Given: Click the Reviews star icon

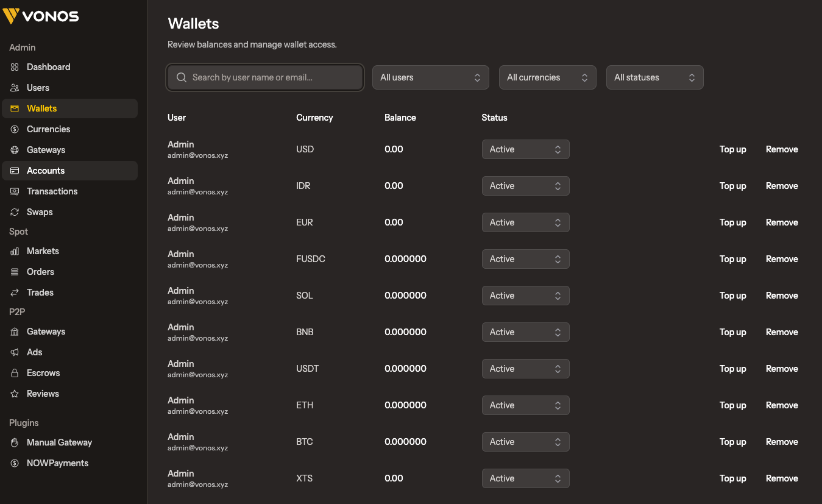Looking at the screenshot, I should coord(15,394).
